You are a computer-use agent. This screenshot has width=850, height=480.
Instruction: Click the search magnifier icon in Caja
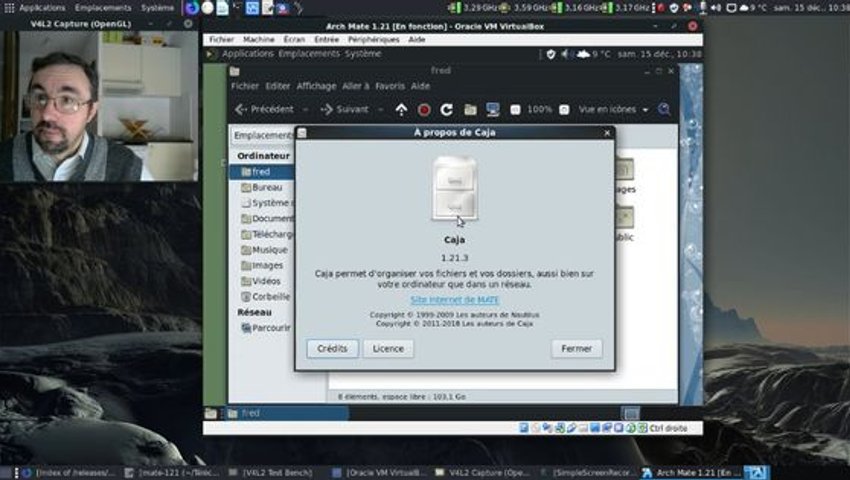click(664, 110)
